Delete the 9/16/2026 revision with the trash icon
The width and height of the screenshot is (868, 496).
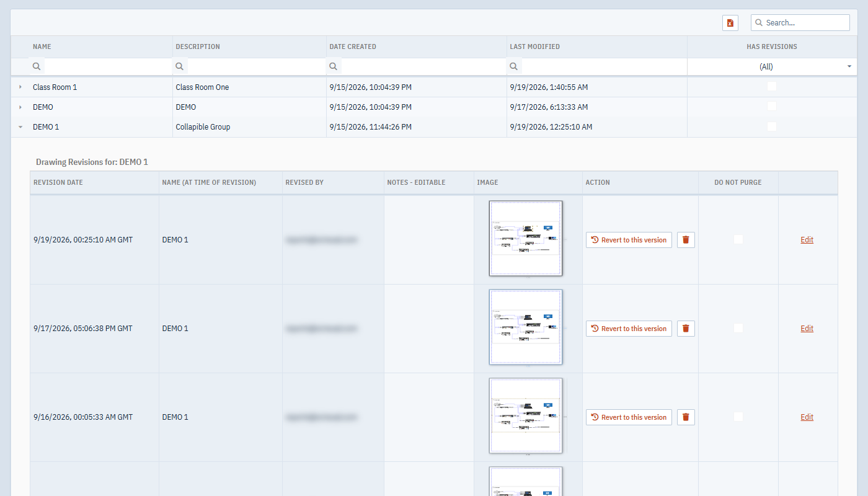click(686, 417)
